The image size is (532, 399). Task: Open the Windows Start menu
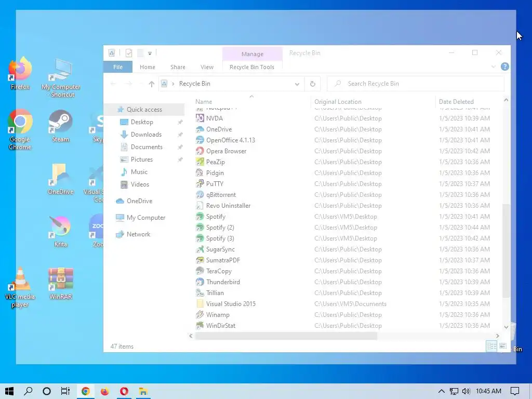[9, 391]
